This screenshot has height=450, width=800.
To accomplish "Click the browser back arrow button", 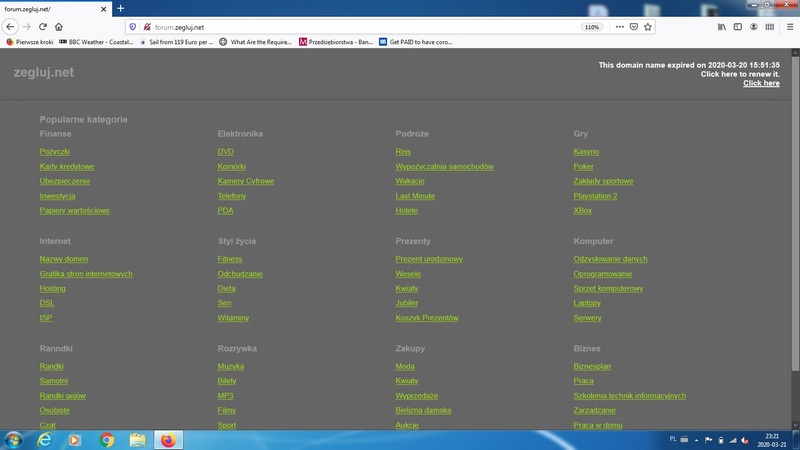I will [11, 27].
